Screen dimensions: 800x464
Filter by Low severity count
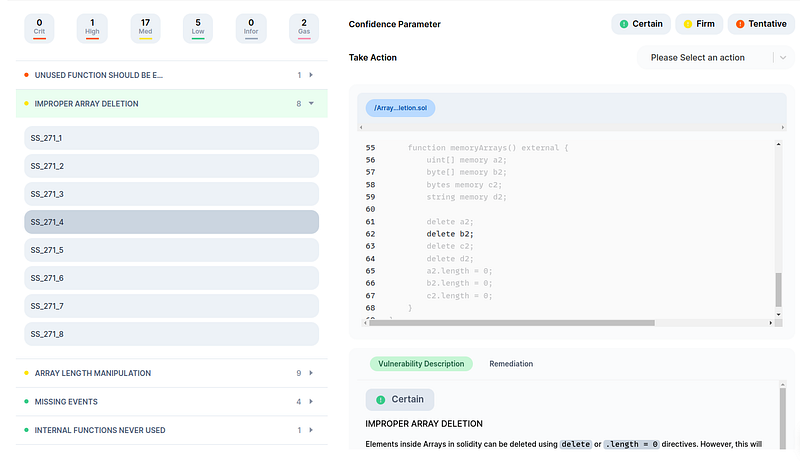click(x=198, y=29)
